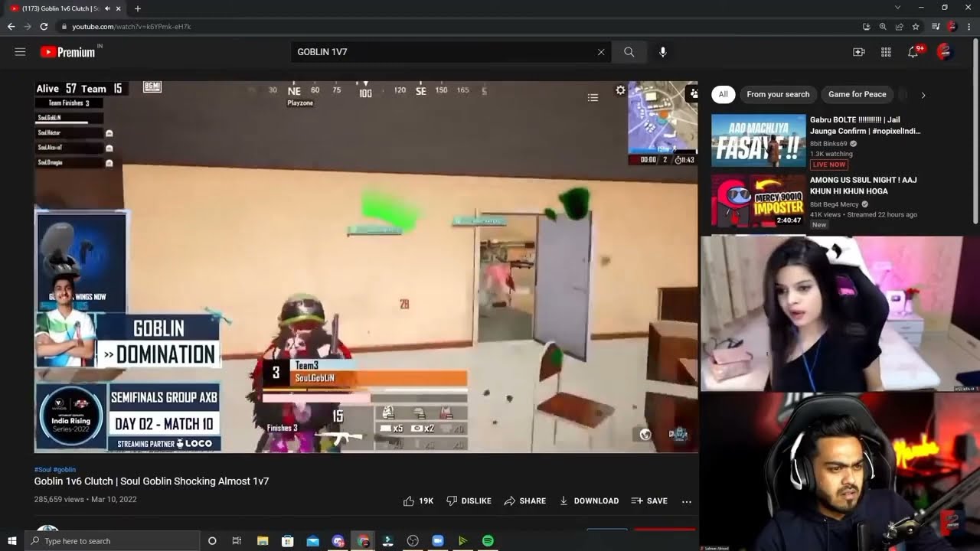Click SAVE to playlist

[649, 500]
